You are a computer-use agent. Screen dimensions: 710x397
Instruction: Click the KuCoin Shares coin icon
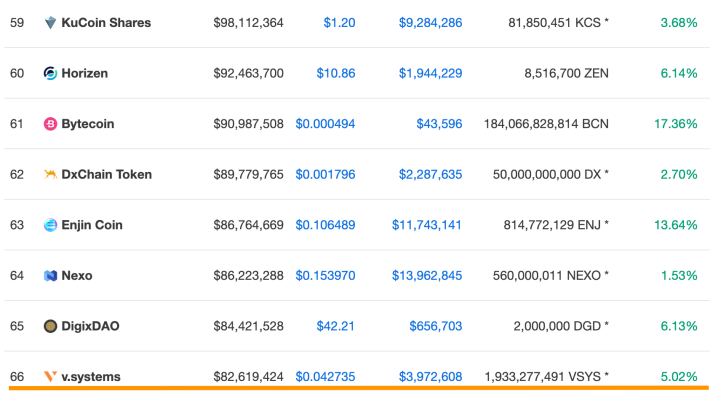[x=50, y=23]
